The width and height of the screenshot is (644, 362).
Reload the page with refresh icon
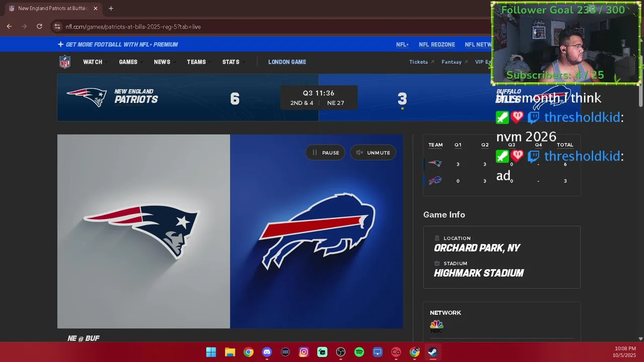[39, 27]
